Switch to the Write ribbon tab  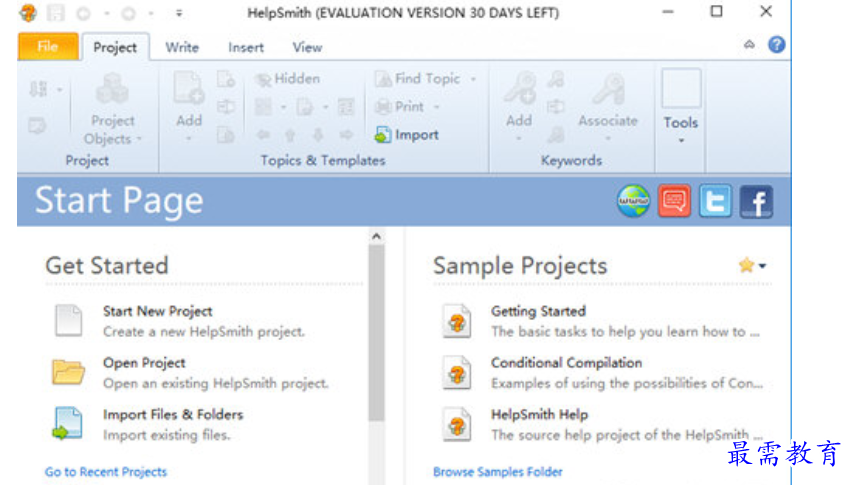[182, 48]
